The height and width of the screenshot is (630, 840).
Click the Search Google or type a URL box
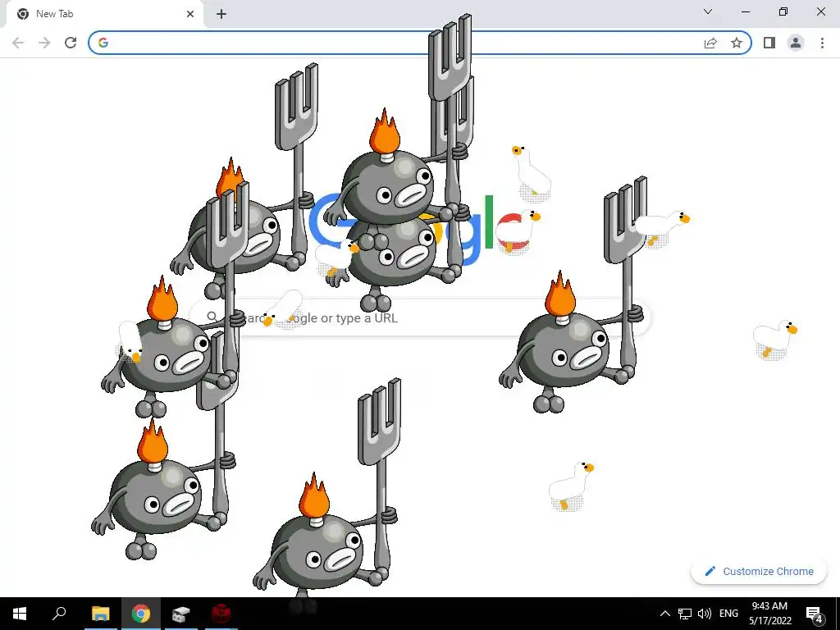(421, 317)
